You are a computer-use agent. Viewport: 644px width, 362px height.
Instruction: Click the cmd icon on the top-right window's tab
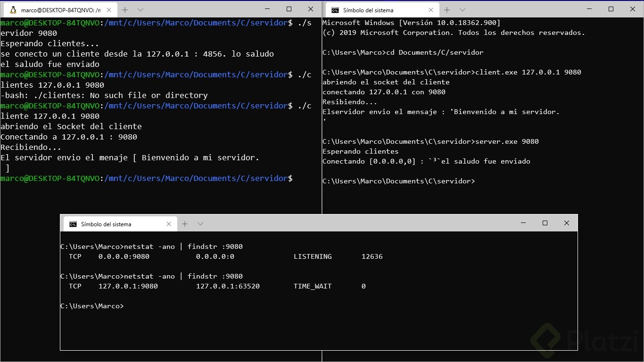(335, 10)
